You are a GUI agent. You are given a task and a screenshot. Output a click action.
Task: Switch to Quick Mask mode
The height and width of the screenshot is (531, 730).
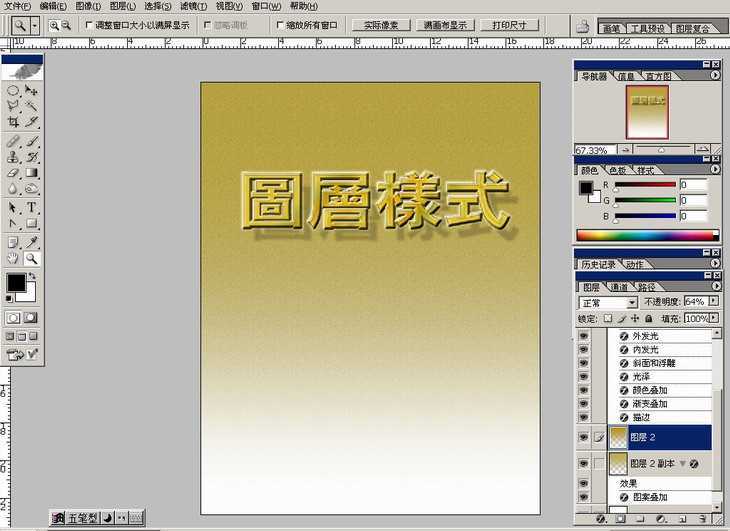tap(31, 318)
